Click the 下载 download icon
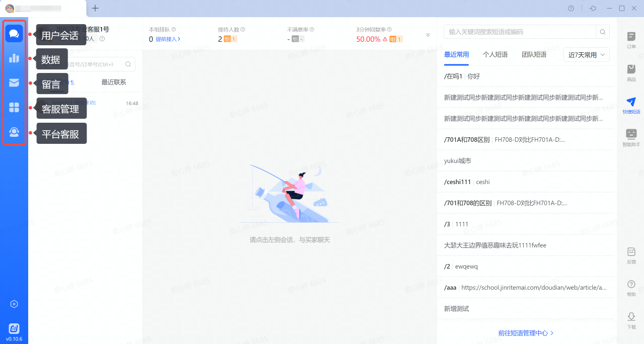 tap(631, 320)
